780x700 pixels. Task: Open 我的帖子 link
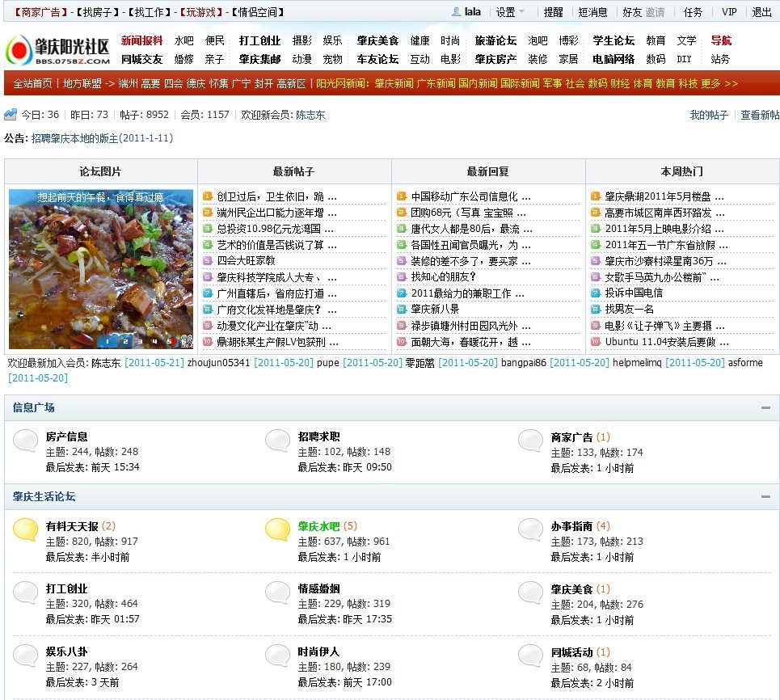point(709,115)
